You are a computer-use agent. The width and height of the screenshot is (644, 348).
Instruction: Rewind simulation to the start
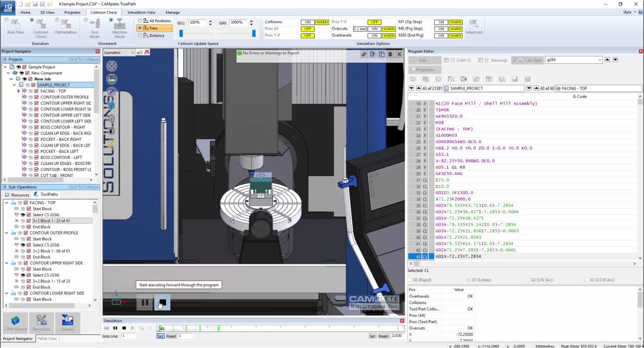107,328
